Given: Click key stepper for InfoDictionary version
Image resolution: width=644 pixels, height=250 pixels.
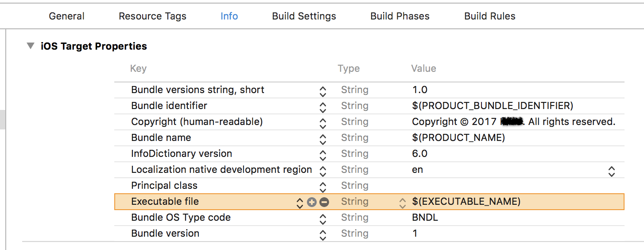Looking at the screenshot, I should (x=323, y=155).
